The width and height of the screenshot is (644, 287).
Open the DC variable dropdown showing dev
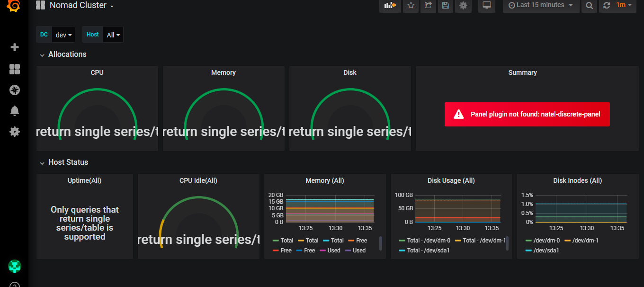[63, 34]
